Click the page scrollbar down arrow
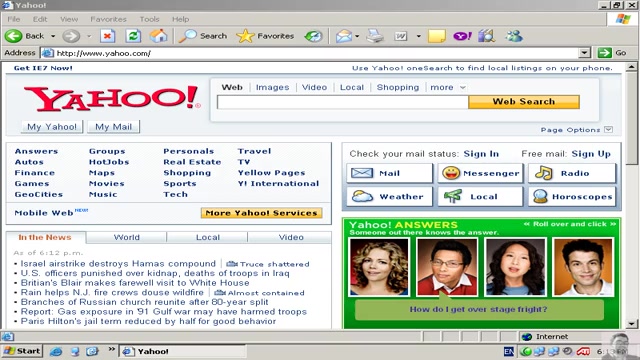The image size is (640, 360). pos(631,324)
